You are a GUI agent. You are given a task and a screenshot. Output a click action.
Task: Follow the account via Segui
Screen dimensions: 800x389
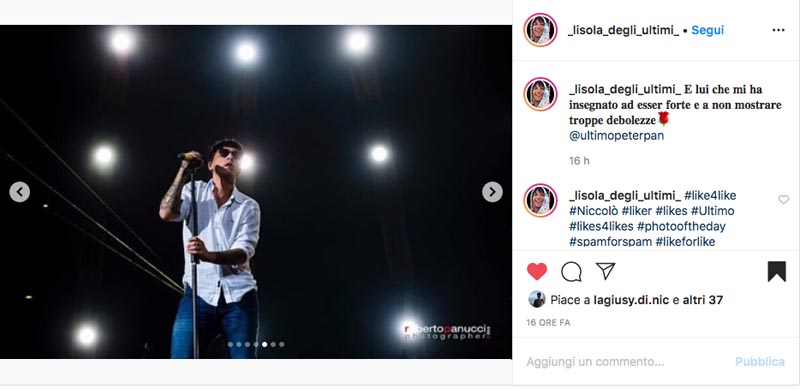tap(708, 30)
